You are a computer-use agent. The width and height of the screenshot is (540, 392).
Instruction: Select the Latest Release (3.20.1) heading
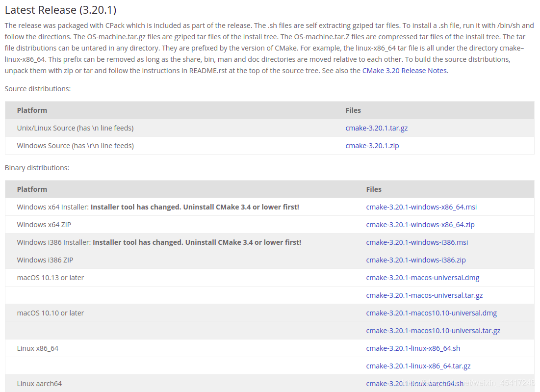pos(61,10)
